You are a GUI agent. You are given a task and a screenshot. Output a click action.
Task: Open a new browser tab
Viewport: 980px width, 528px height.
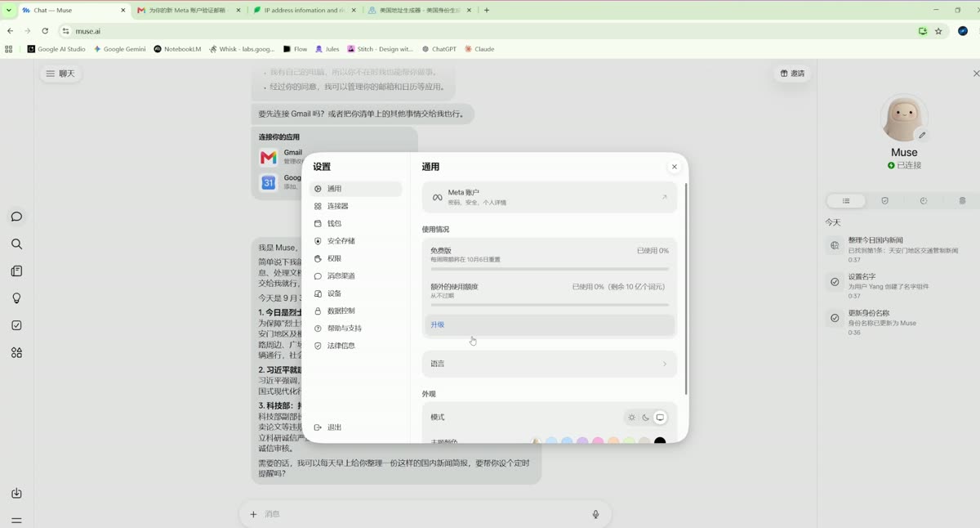tap(487, 11)
